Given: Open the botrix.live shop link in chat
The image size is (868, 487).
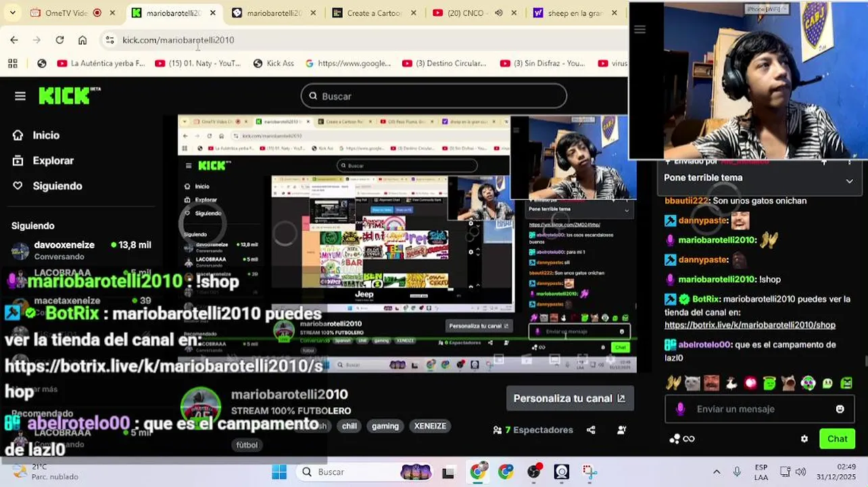Looking at the screenshot, I should (x=750, y=325).
